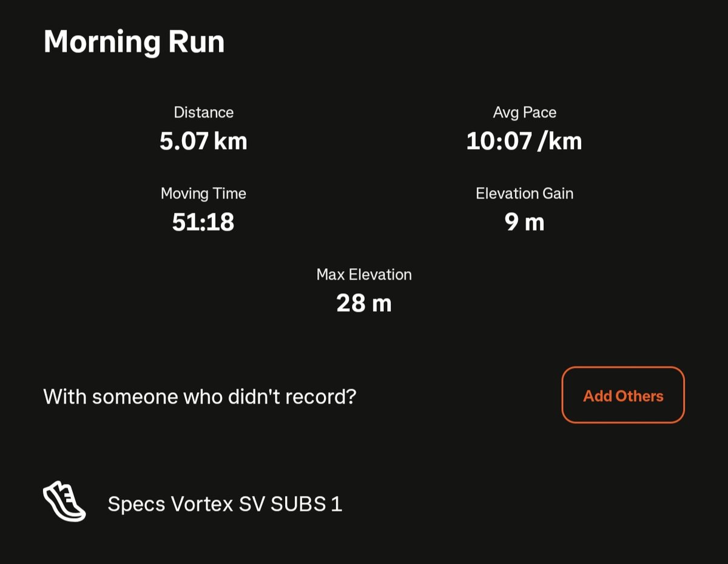Tap the 5.07 km distance value

point(203,141)
